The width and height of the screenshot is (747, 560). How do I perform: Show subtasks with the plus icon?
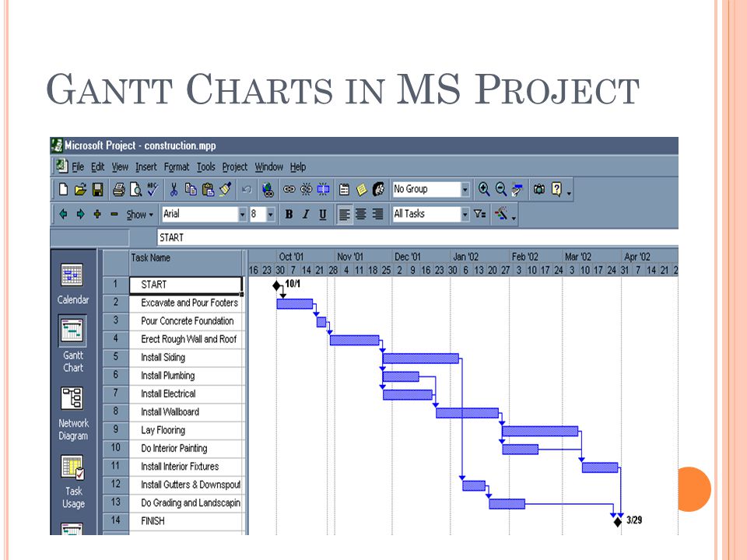(98, 215)
